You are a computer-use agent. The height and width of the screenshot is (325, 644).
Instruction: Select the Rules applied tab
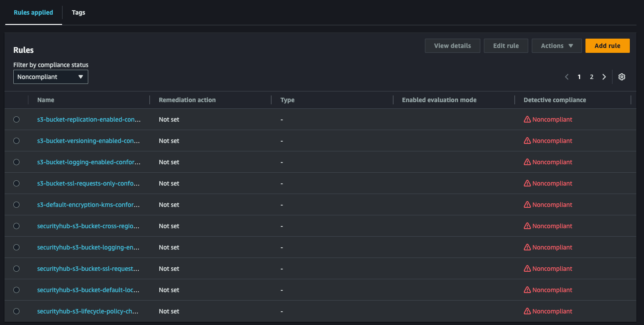[x=33, y=12]
